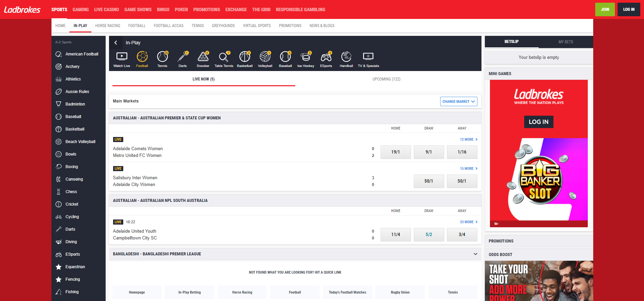Viewport: 644px width, 301px height.
Task: Open Diving in A-Z sports list
Action: 71,242
